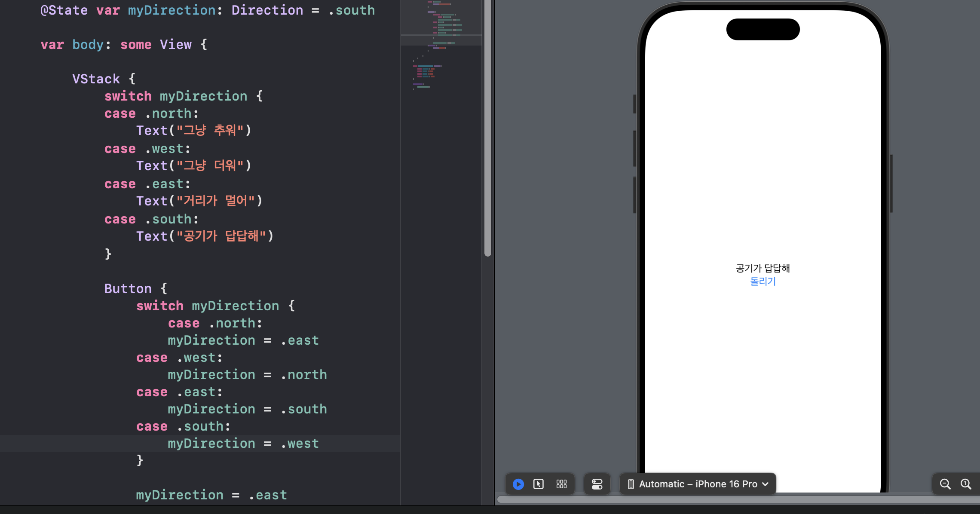Viewport: 980px width, 514px height.
Task: Click the 'VStack' keyword in the code
Action: click(96, 79)
